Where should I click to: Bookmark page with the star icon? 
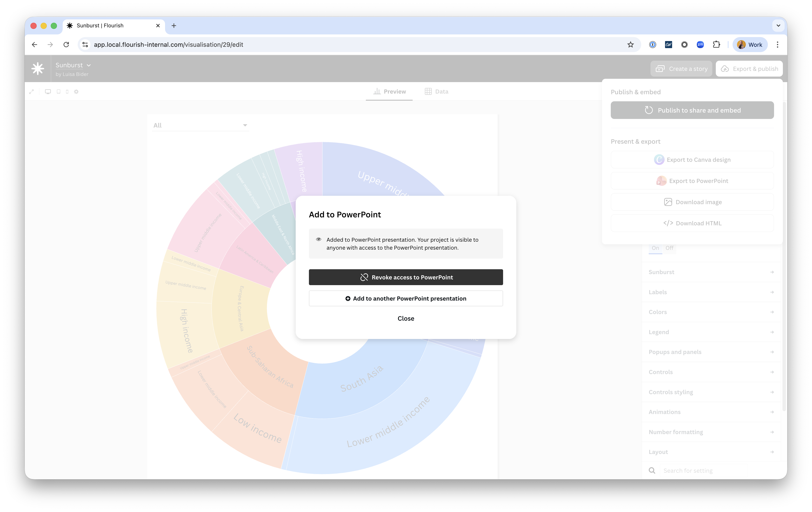tap(630, 45)
